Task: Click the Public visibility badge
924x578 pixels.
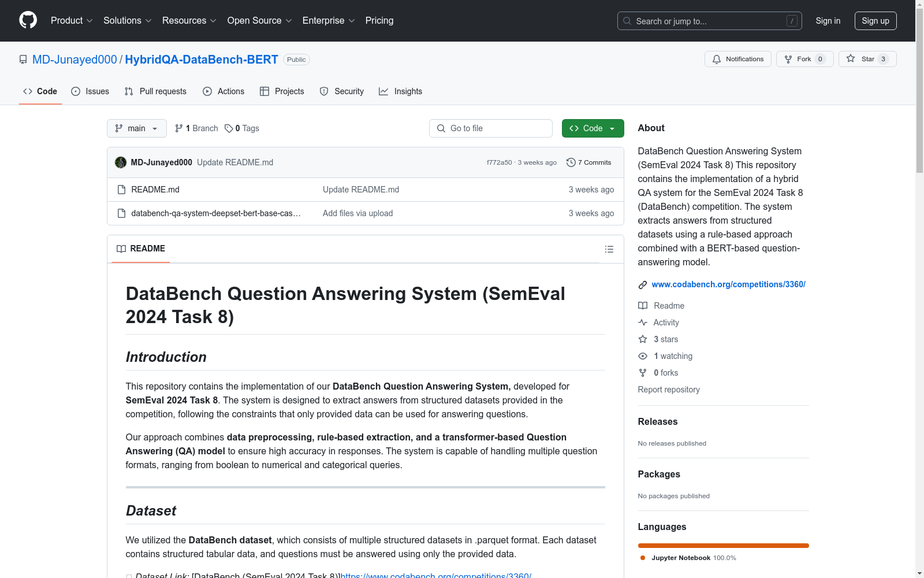Action: (296, 60)
